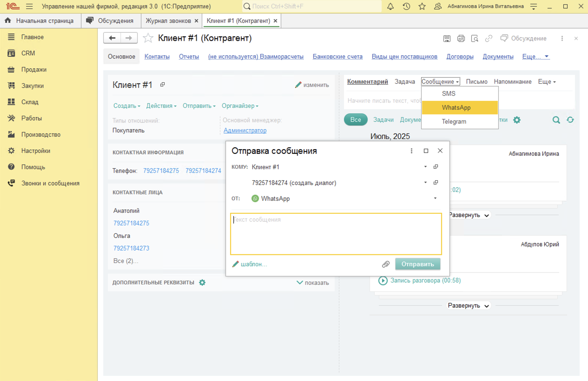Click the save diskette icon
The height and width of the screenshot is (381, 588).
pyautogui.click(x=447, y=39)
